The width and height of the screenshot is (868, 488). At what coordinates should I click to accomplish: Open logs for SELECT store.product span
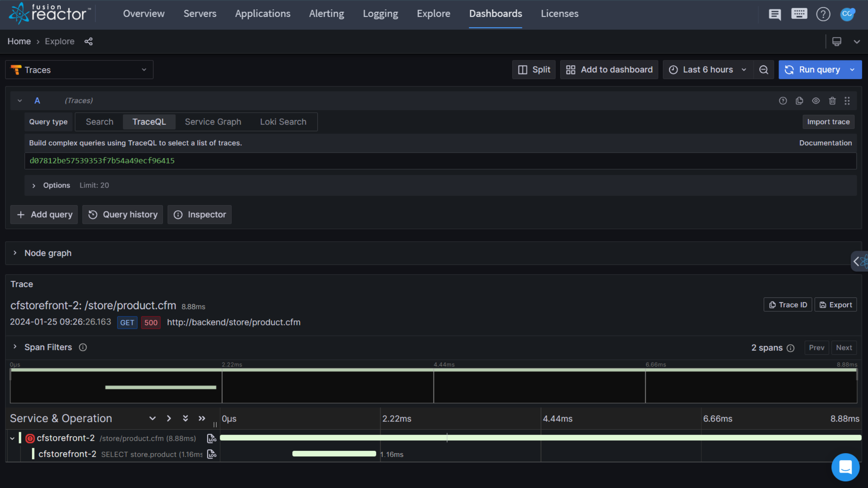click(x=212, y=454)
